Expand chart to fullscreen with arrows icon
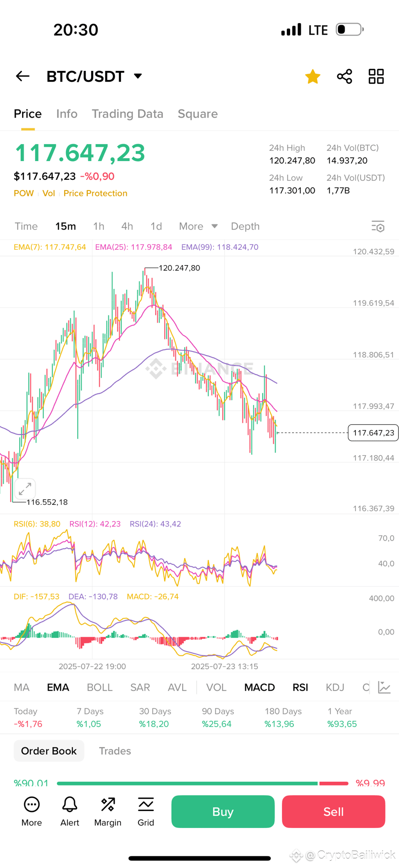This screenshot has height=868, width=399. coord(25,489)
